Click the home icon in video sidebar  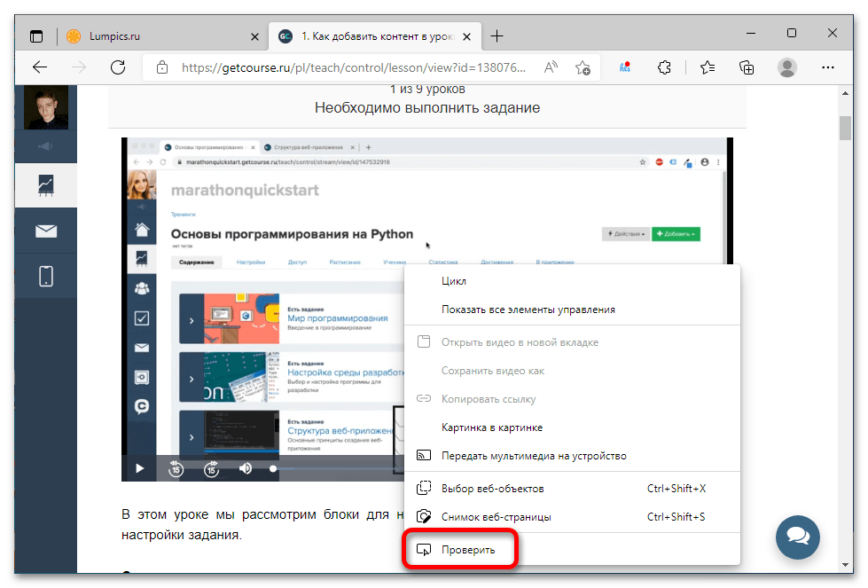(142, 229)
